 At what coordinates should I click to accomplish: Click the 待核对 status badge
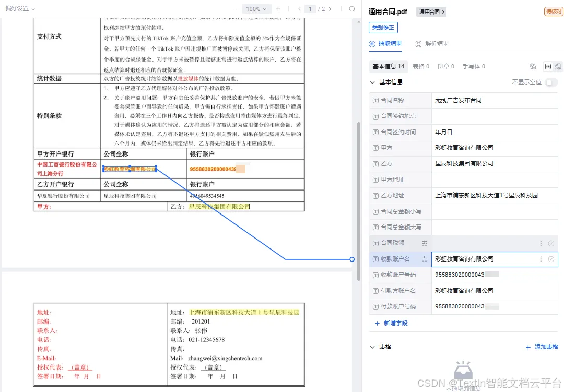coord(553,11)
